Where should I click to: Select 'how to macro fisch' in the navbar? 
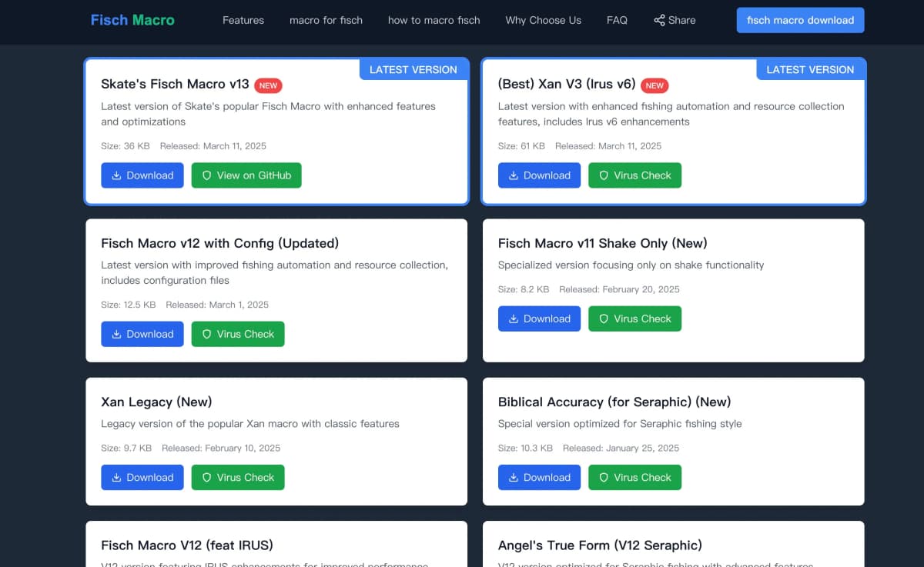pos(434,20)
